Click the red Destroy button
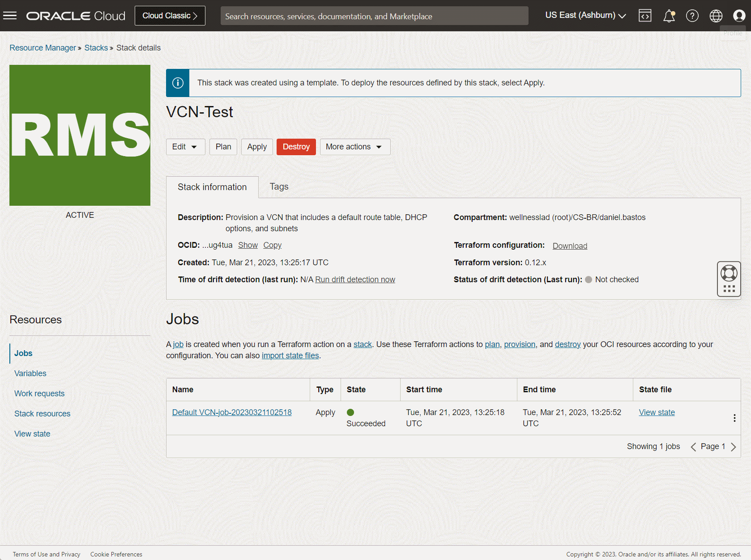Screen dimensions: 751x560 pos(296,147)
